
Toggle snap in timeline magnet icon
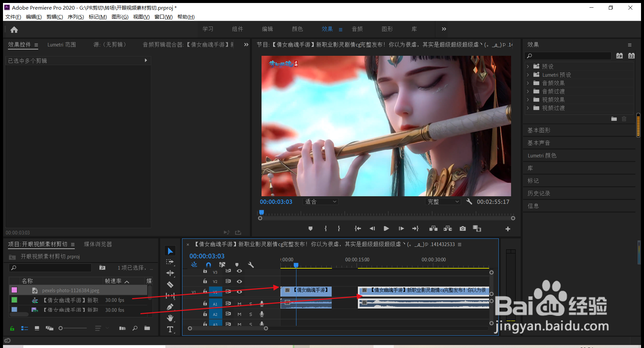(208, 265)
